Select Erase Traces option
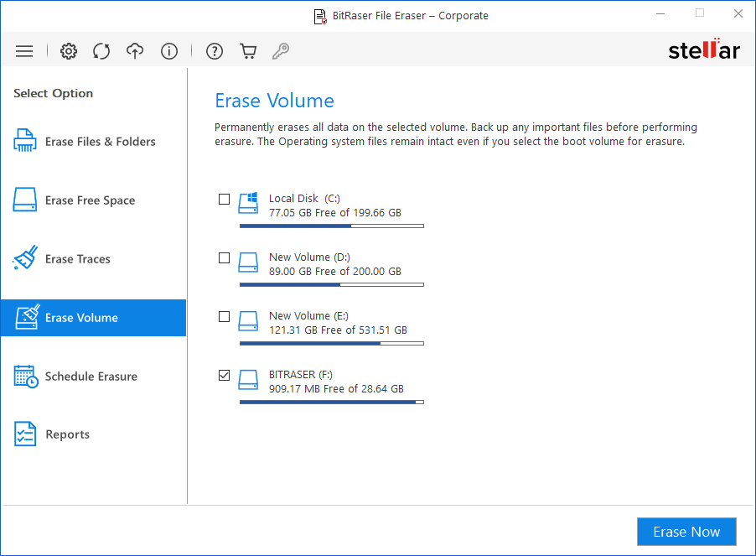756x556 pixels. coord(94,259)
